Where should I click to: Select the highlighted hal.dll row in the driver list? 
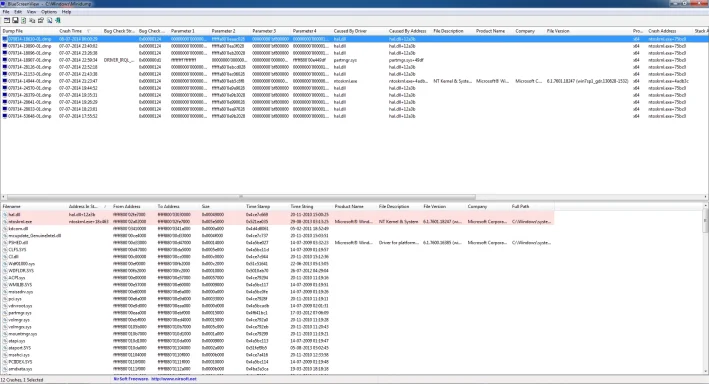click(277, 215)
